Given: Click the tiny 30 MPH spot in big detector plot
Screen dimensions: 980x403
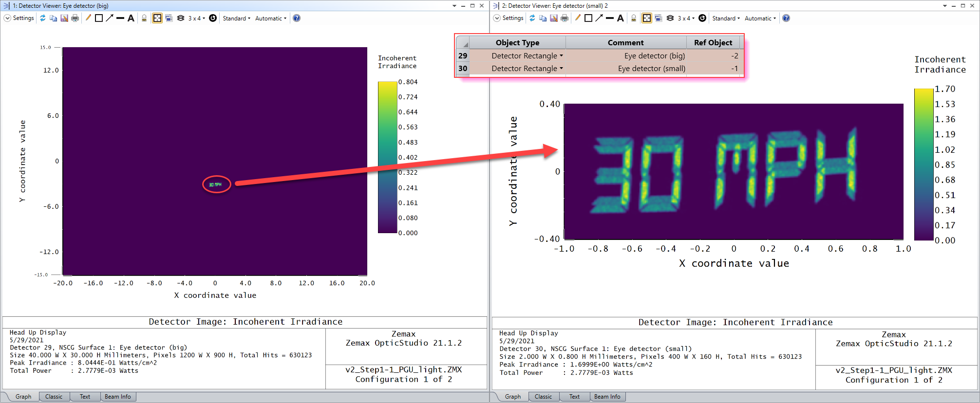Looking at the screenshot, I should [215, 184].
